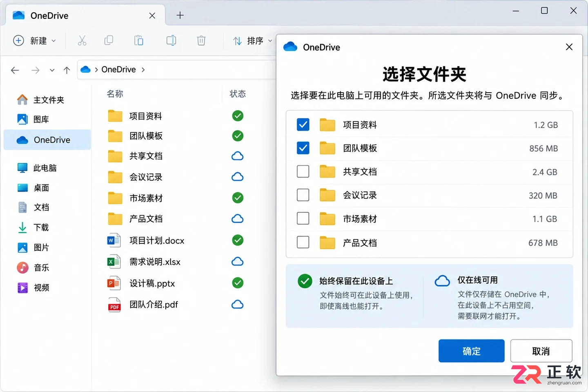
Task: Uncheck 项目资料 checkbox in the dialog
Action: pos(303,125)
